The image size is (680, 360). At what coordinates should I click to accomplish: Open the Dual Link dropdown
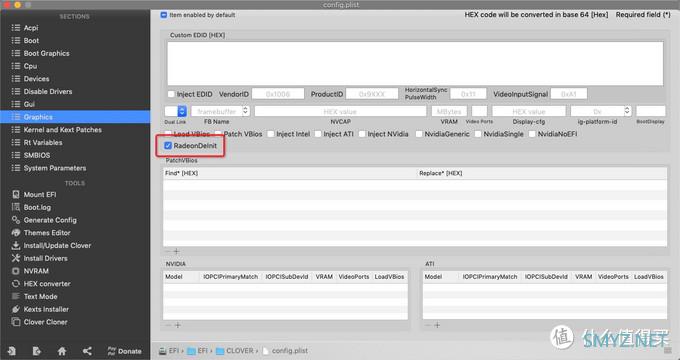click(x=176, y=111)
